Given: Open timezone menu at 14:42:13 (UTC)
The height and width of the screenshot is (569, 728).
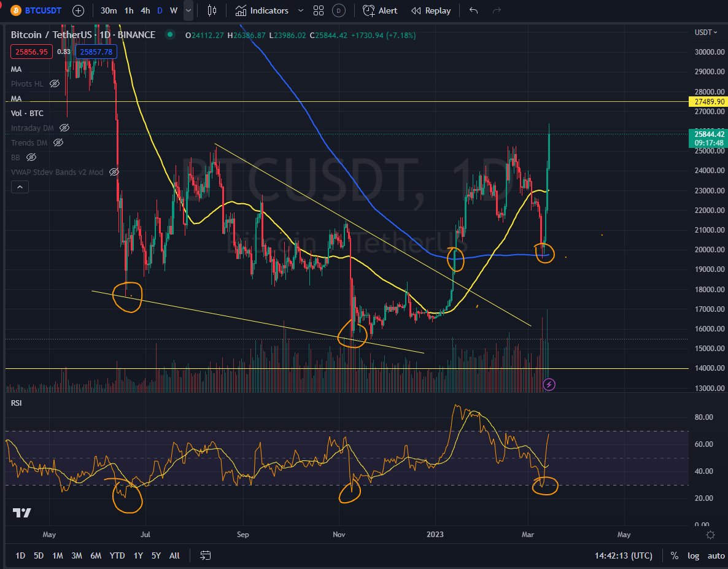Looking at the screenshot, I should tap(624, 555).
